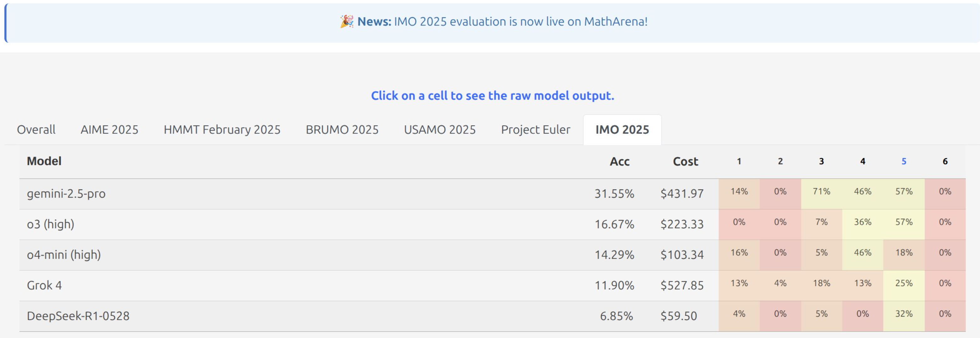The height and width of the screenshot is (338, 980).
Task: Open gemini-2.5-pro problem 3 cell showing 71%
Action: tap(821, 191)
